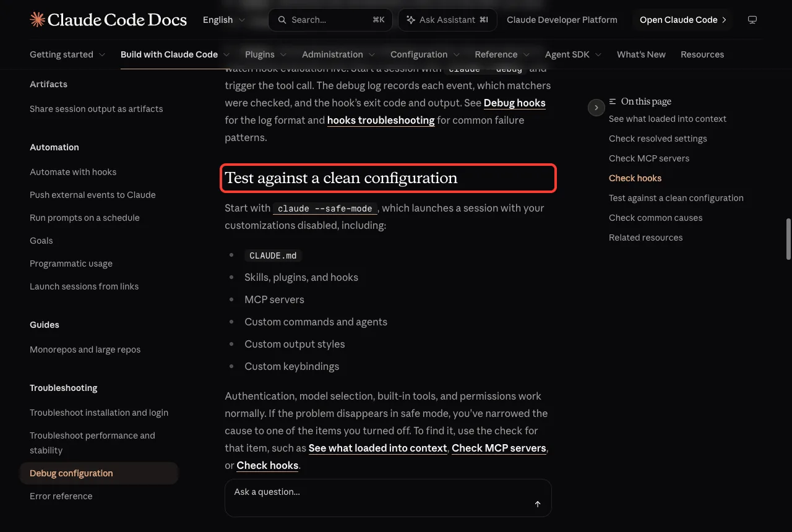The width and height of the screenshot is (792, 532).
Task: Collapse the On this page sidebar arrow
Action: 596,108
